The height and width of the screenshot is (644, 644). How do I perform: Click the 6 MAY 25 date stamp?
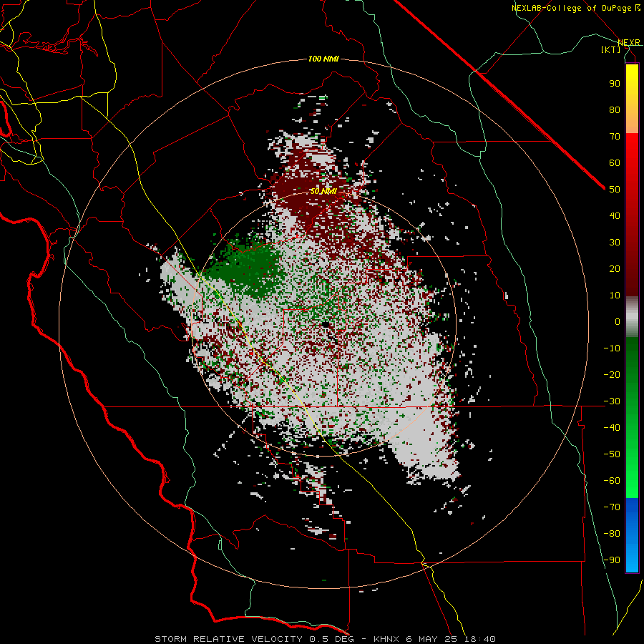pos(431,639)
